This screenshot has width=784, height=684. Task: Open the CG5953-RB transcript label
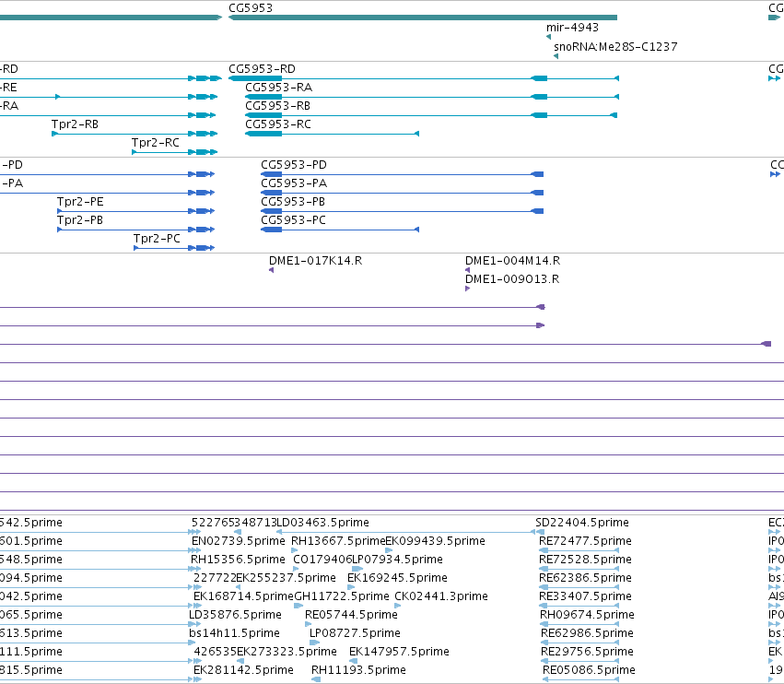[x=277, y=106]
